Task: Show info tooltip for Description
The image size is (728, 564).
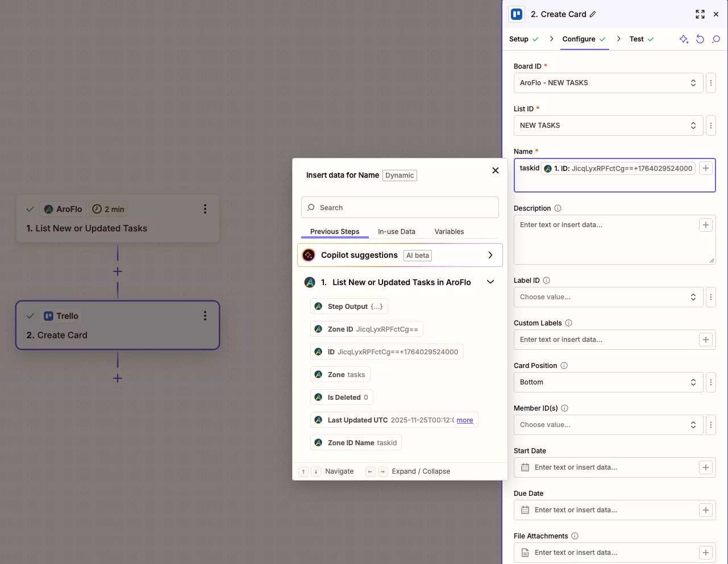Action: pos(558,208)
